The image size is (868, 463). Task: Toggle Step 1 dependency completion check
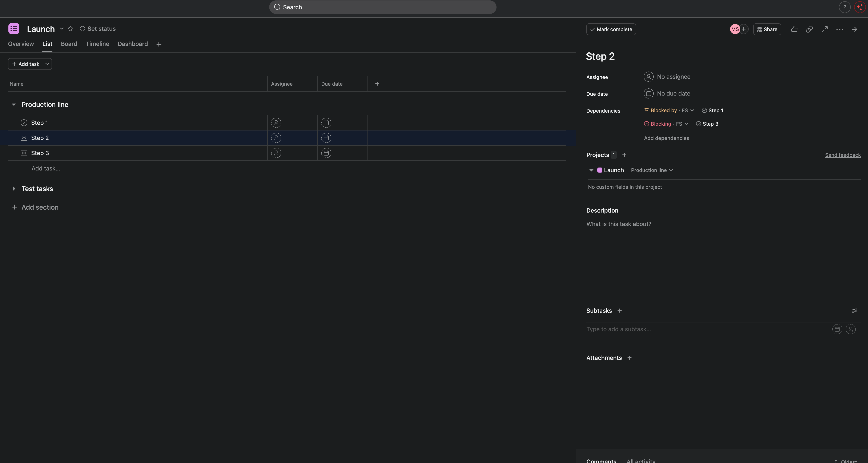coord(704,110)
